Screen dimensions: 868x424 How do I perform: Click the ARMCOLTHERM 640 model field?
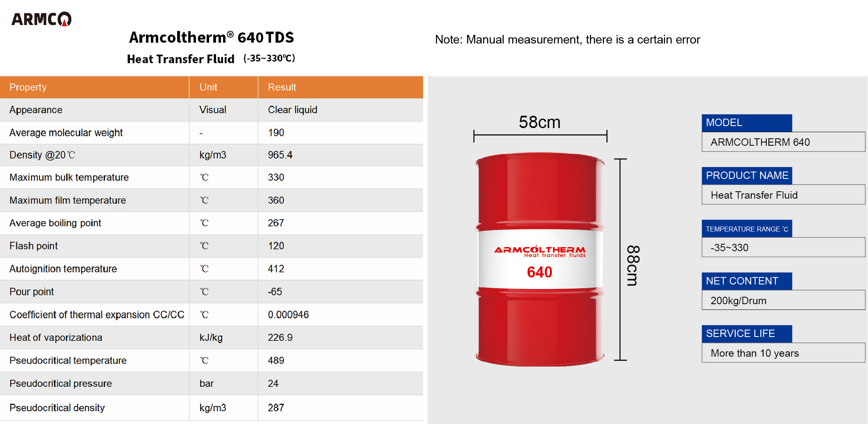point(783,142)
